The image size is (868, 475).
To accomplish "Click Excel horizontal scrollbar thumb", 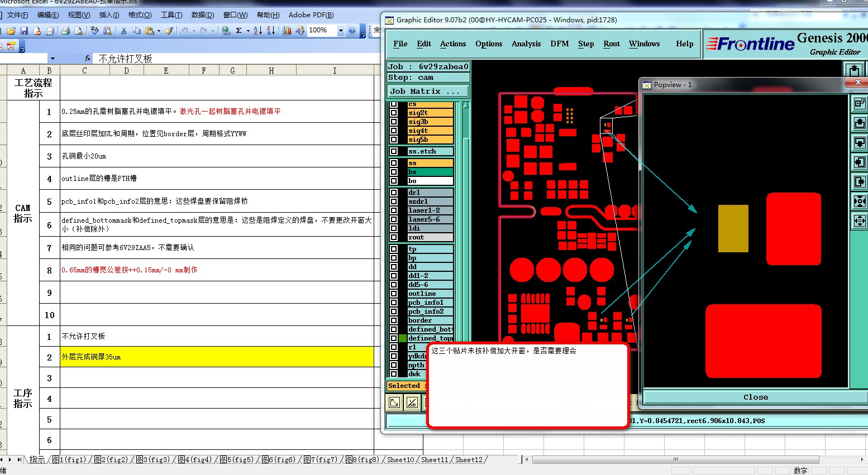I will (675, 459).
